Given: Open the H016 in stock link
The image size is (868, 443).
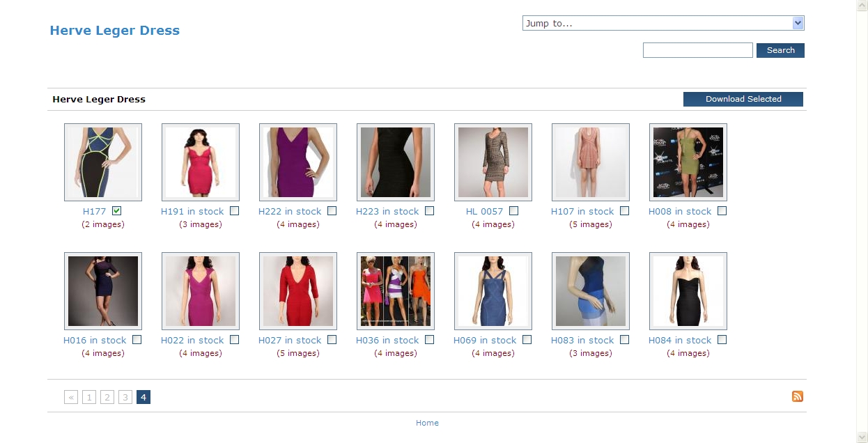Looking at the screenshot, I should coord(95,340).
